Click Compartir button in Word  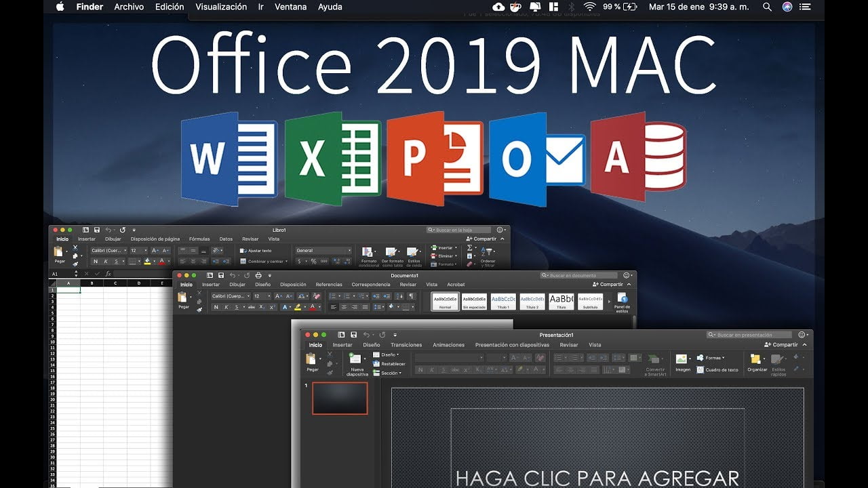(x=608, y=285)
